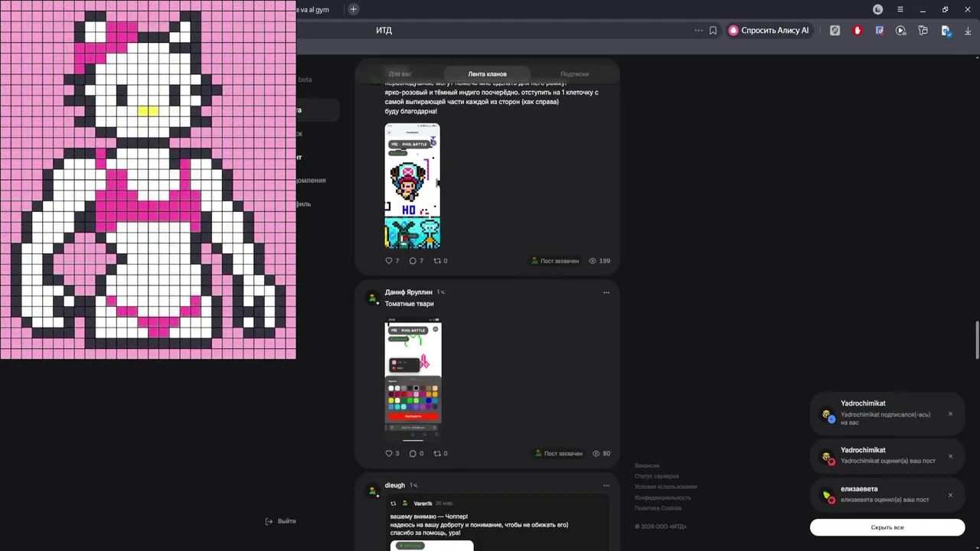Image resolution: width=980 pixels, height=551 pixels.
Task: Bookmark this page with the bookmark icon
Action: coord(713,31)
